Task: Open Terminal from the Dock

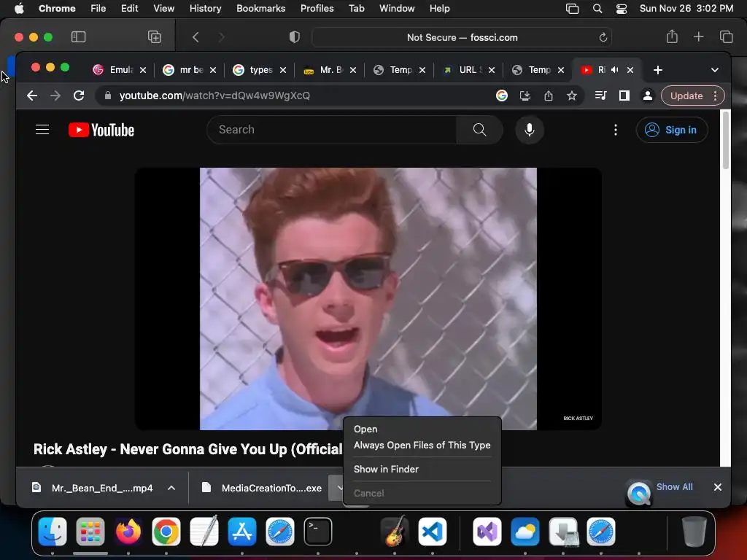Action: [318, 531]
